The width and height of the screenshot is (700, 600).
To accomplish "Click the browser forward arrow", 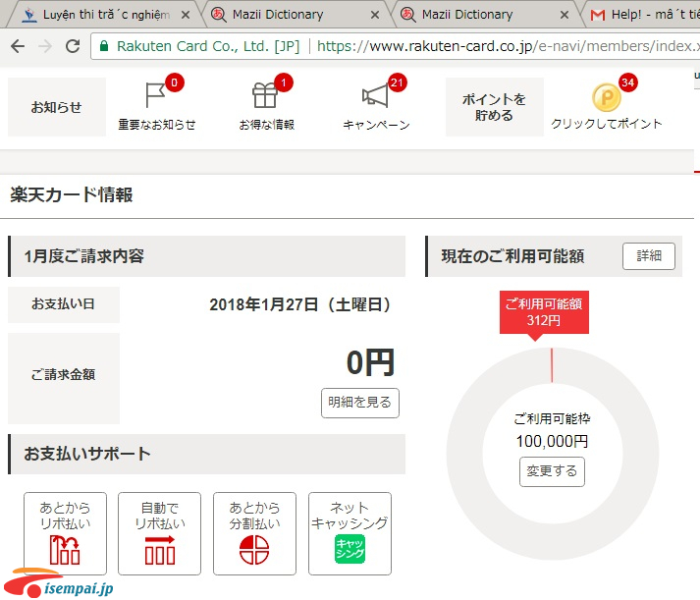I will [x=45, y=46].
